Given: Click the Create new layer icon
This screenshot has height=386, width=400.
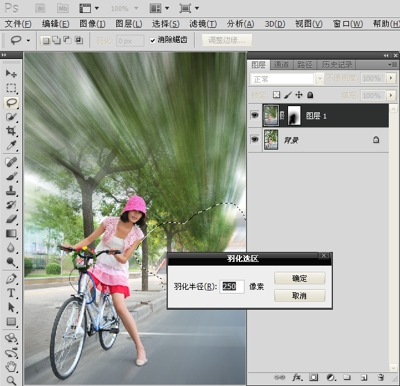Looking at the screenshot, I should tap(364, 377).
